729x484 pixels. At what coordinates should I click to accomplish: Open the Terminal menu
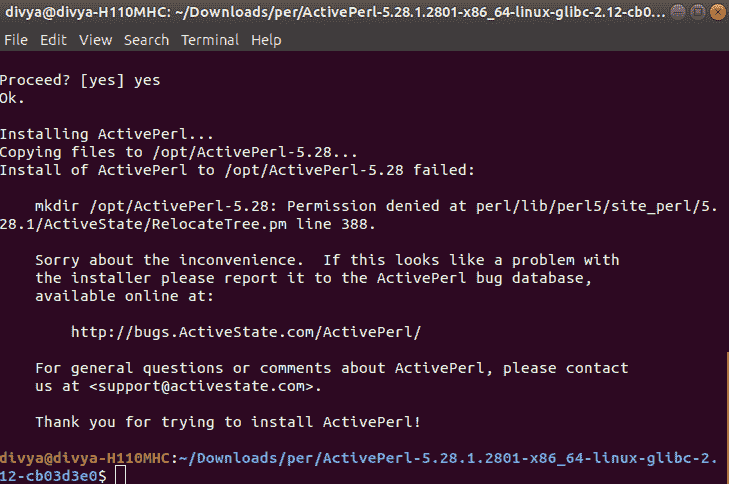[x=210, y=40]
